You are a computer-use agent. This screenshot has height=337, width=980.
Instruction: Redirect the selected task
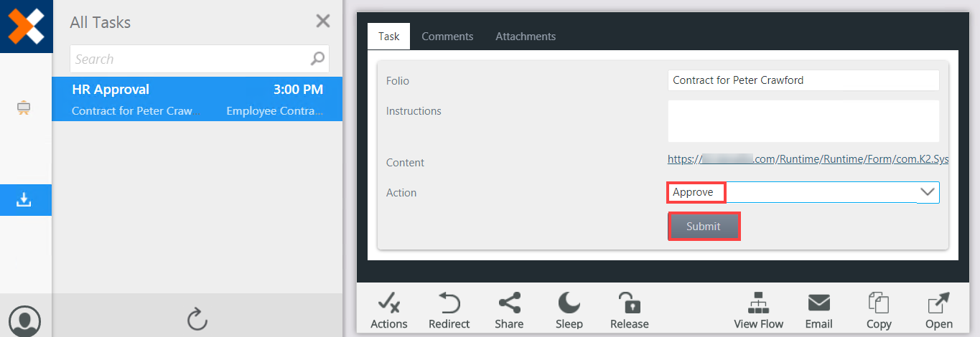click(449, 310)
